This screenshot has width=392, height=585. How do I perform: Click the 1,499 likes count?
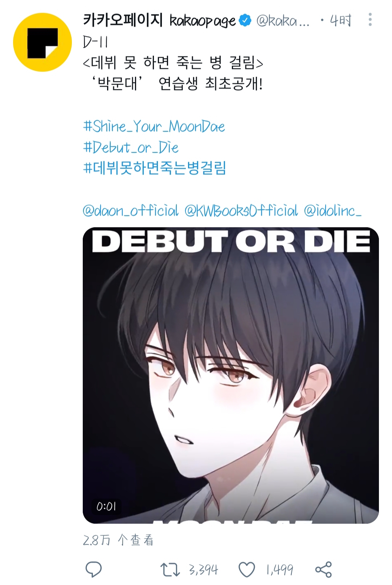[279, 570]
